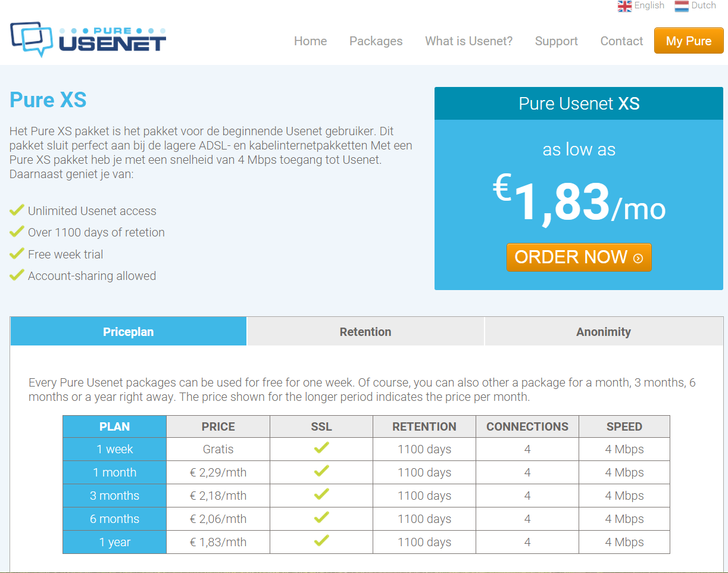Select the 3 months plan cell
This screenshot has height=573, width=728.
[114, 496]
